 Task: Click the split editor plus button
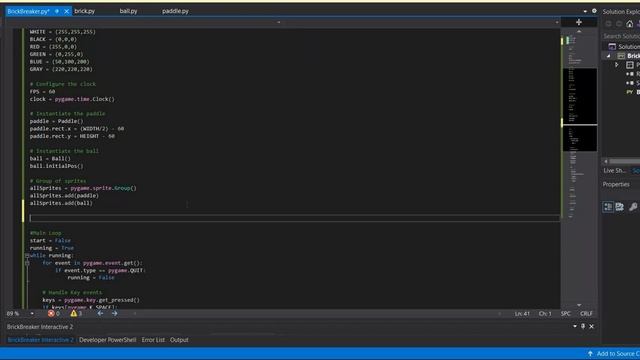[x=579, y=22]
